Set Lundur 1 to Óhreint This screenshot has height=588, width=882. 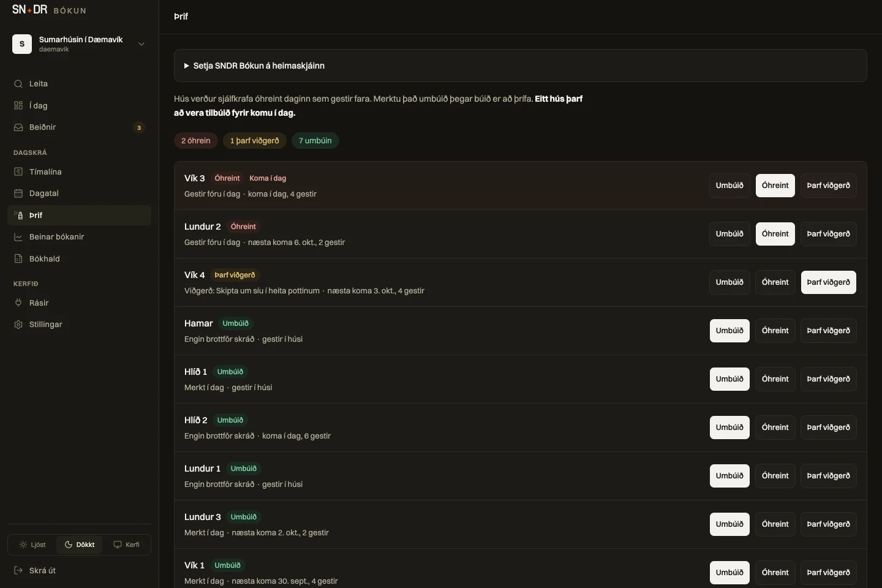(775, 476)
